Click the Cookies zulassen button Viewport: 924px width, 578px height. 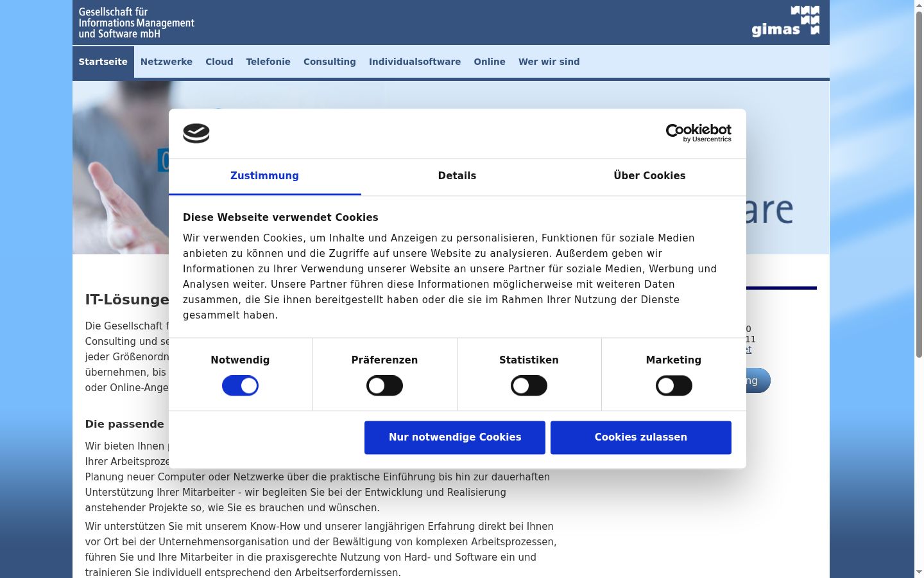tap(641, 437)
